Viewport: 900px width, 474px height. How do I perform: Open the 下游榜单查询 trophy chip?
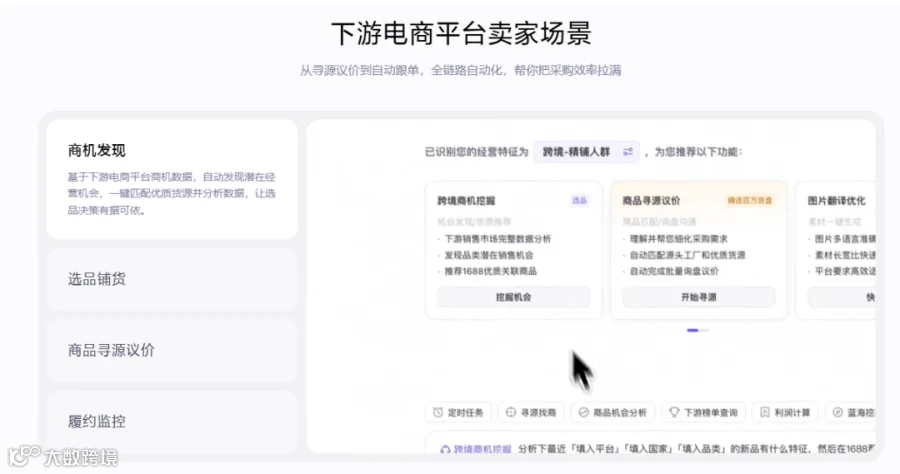(x=703, y=412)
